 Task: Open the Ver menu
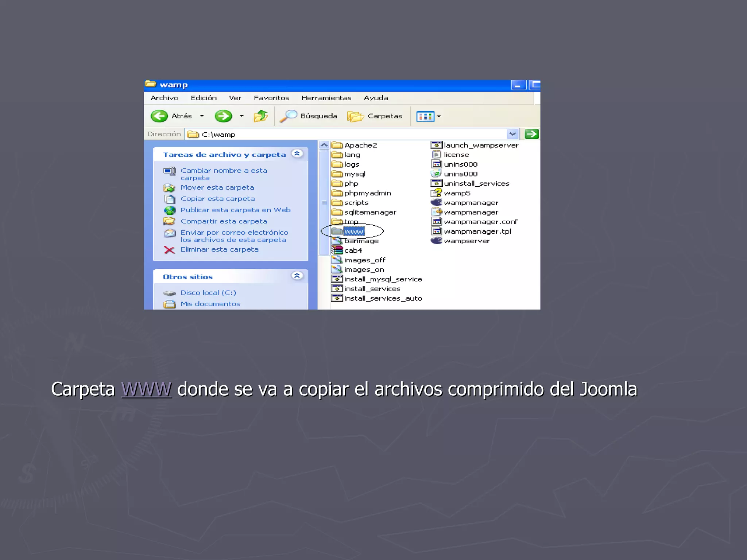[x=235, y=98]
